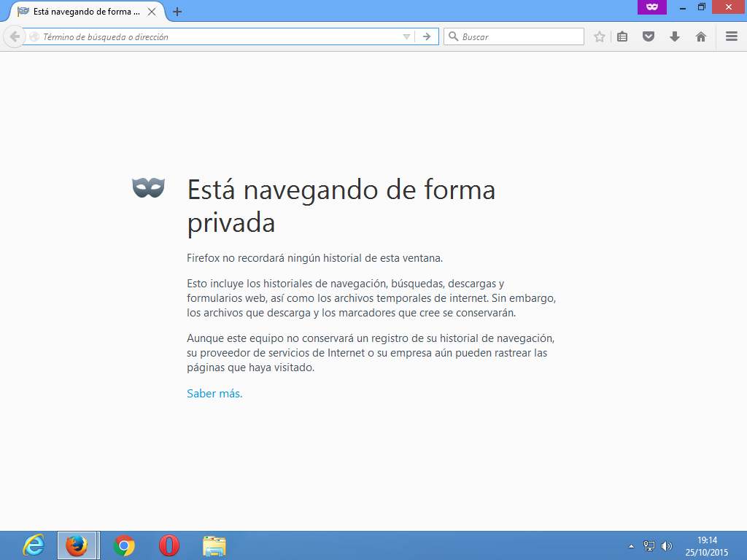Image resolution: width=747 pixels, height=560 pixels.
Task: Open the downloads arrow icon
Action: (675, 36)
